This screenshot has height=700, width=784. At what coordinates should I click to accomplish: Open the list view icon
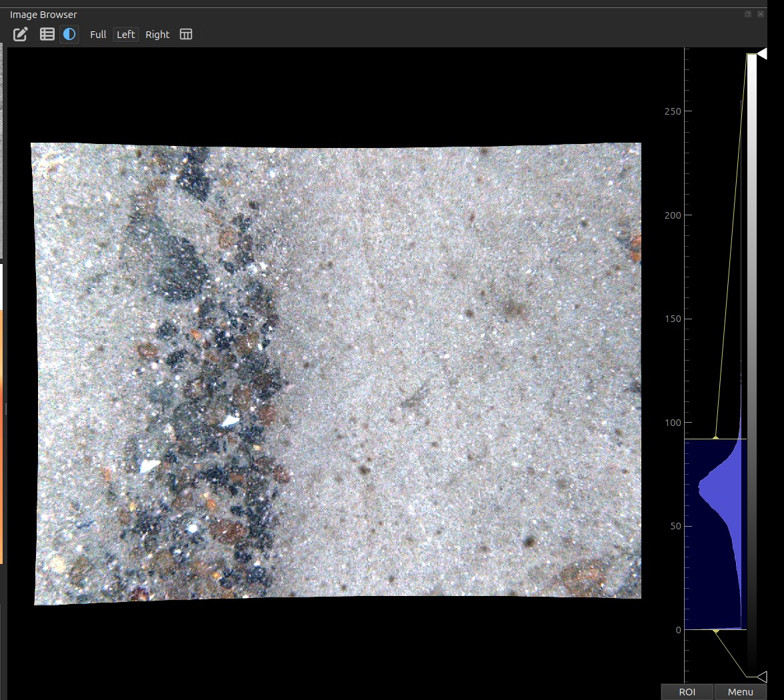click(x=47, y=35)
